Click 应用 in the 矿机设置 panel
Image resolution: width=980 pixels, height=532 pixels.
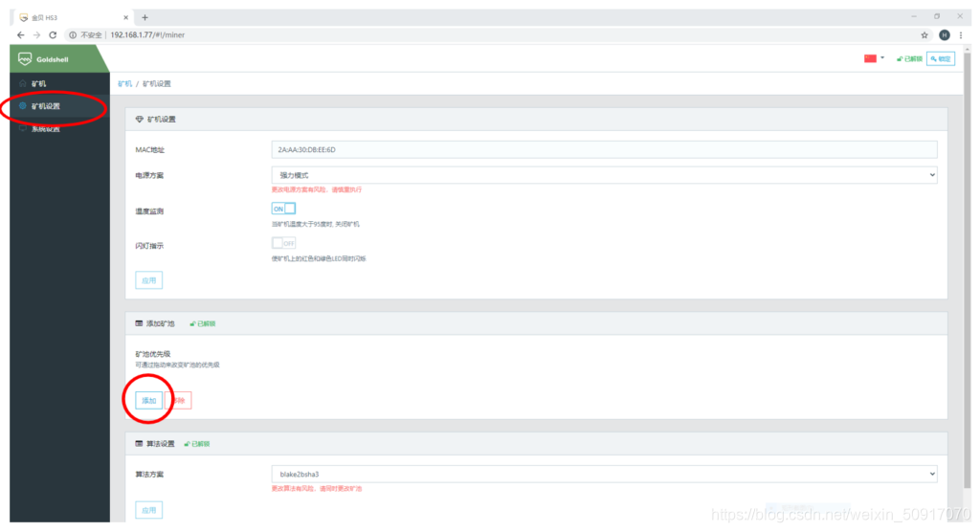pos(148,280)
